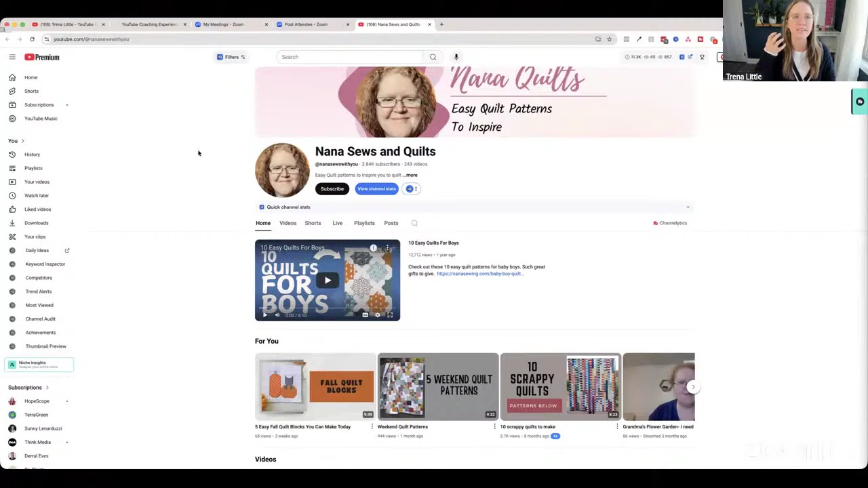Viewport: 868px width, 488px height.
Task: Click the channel tab search icon
Action: point(414,223)
